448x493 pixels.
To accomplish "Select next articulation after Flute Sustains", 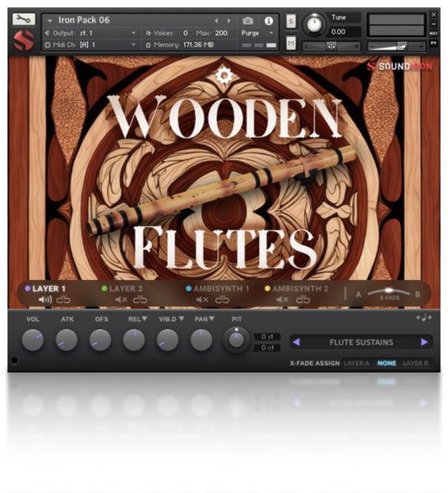I will coord(424,342).
